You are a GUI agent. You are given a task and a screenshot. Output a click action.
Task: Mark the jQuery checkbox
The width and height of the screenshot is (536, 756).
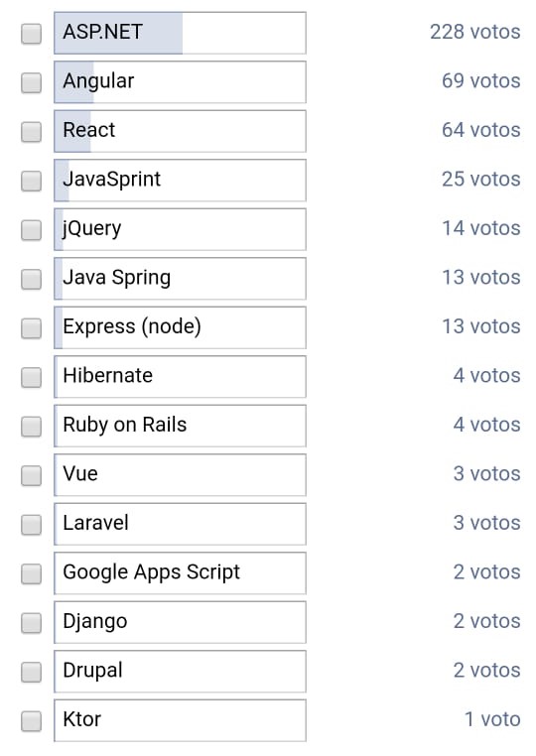point(32,230)
